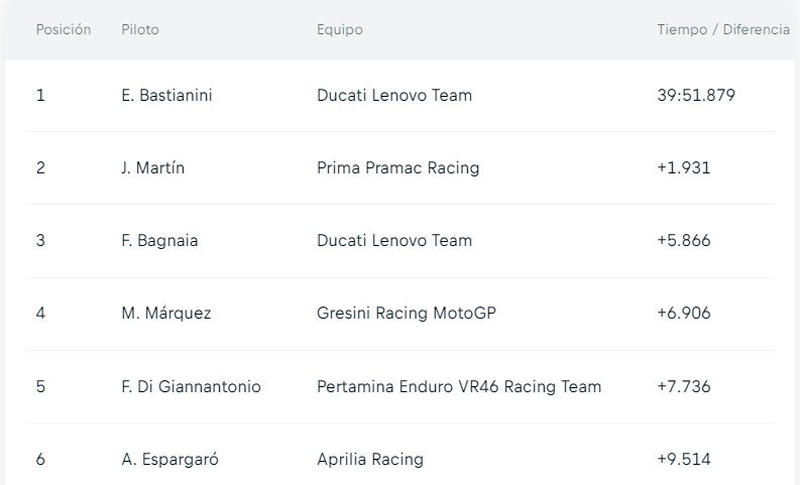The image size is (800, 485).
Task: Click the +1.931 time gap
Action: point(684,168)
